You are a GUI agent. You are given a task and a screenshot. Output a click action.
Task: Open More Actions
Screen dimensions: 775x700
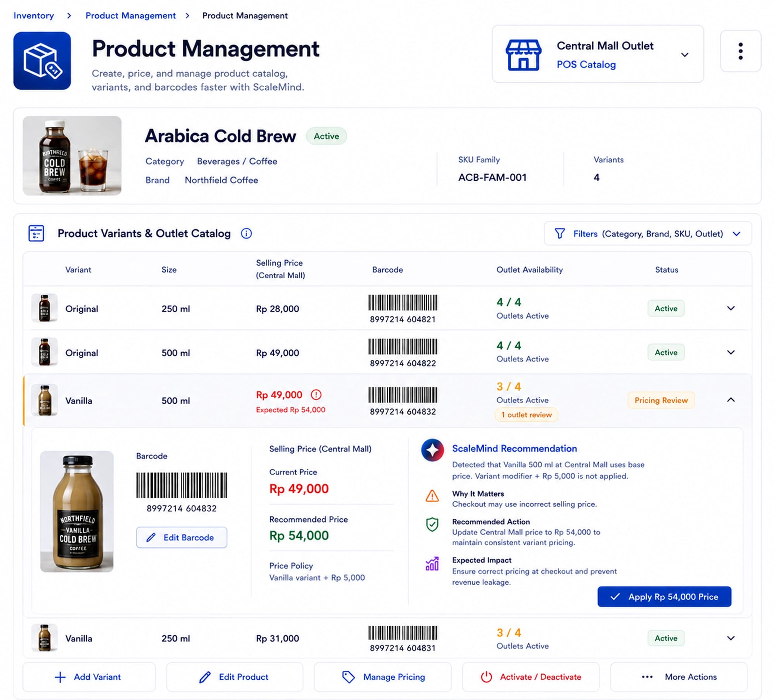679,677
